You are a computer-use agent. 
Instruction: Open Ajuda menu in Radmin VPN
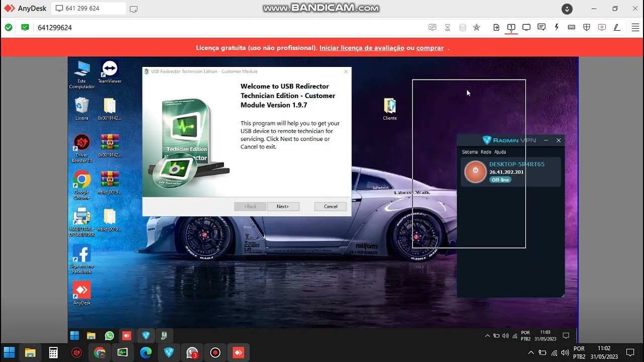click(x=500, y=152)
